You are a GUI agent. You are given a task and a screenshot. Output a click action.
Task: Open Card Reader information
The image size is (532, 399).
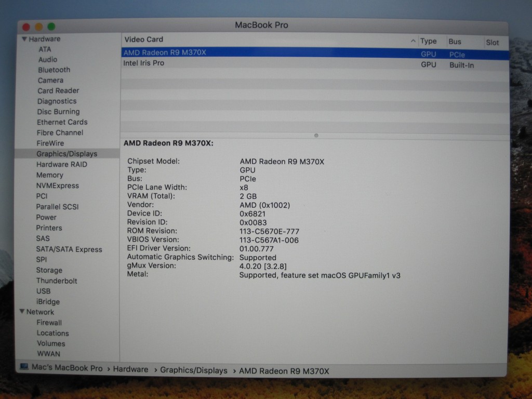click(x=58, y=90)
